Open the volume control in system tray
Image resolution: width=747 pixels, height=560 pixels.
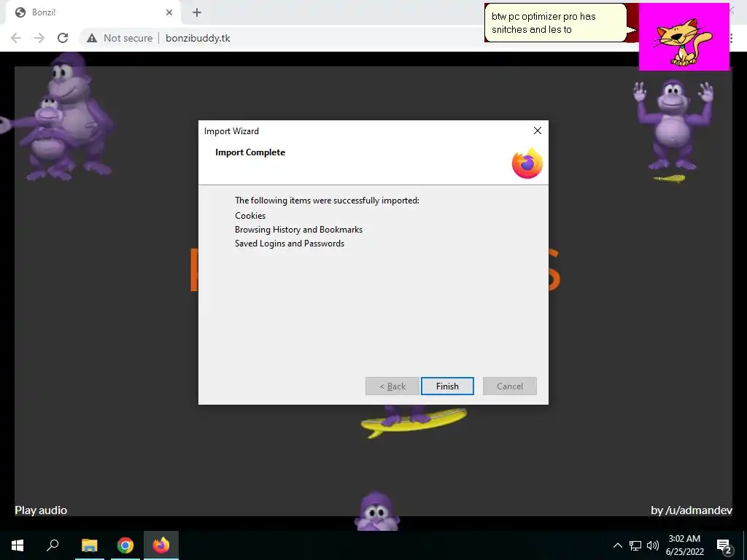(653, 545)
